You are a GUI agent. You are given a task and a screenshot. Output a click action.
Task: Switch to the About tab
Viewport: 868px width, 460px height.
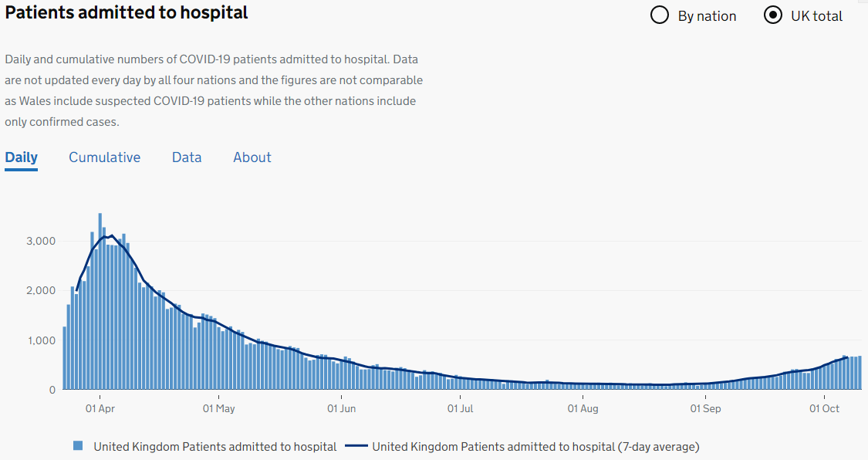click(252, 157)
